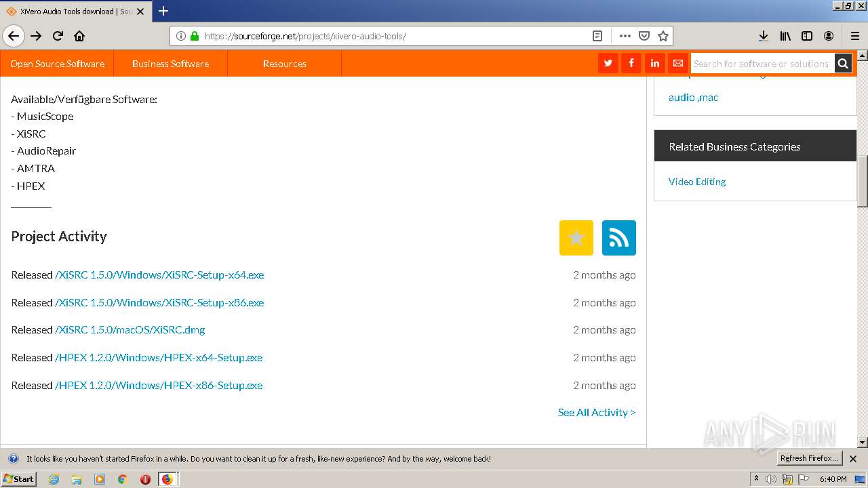Go to the Firefox home page
Image resolution: width=868 pixels, height=488 pixels.
(x=79, y=36)
